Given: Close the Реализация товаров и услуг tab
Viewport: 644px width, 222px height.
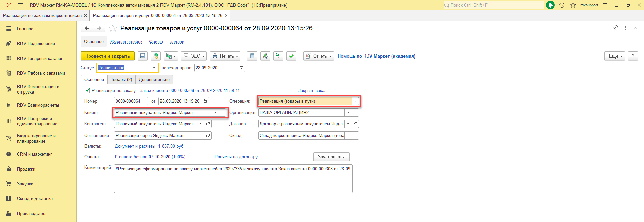Looking at the screenshot, I should click(226, 16).
